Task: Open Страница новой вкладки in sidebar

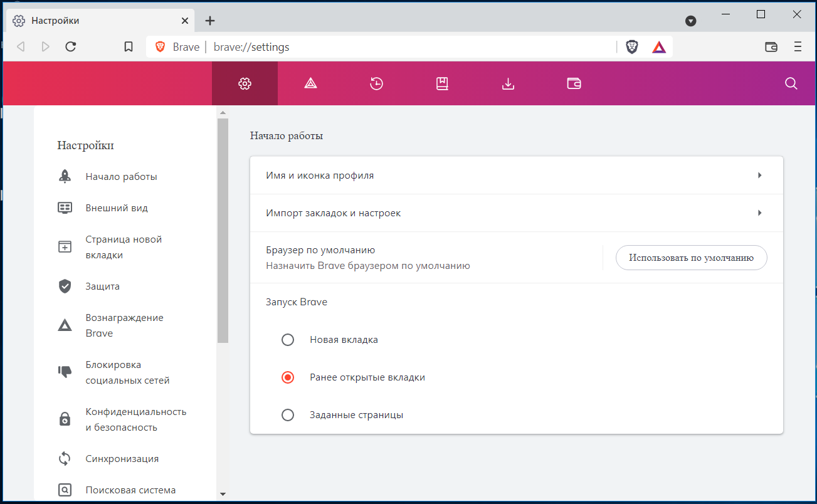Action: (x=124, y=247)
